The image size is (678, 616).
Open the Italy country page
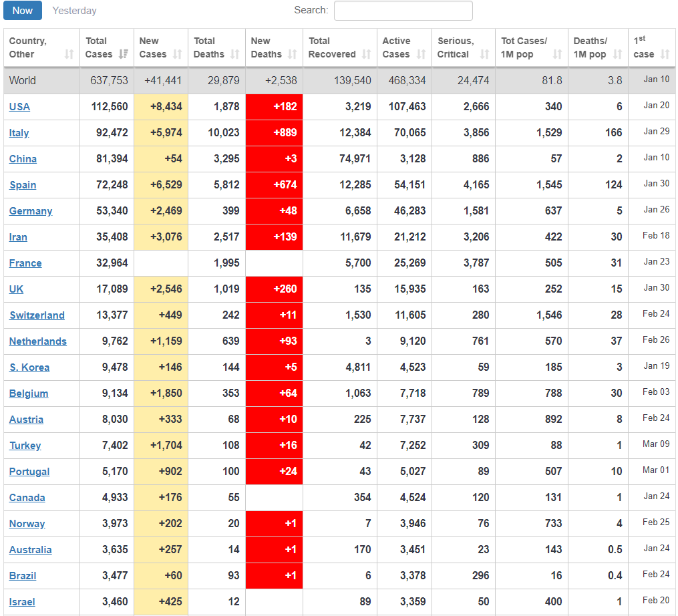[19, 133]
